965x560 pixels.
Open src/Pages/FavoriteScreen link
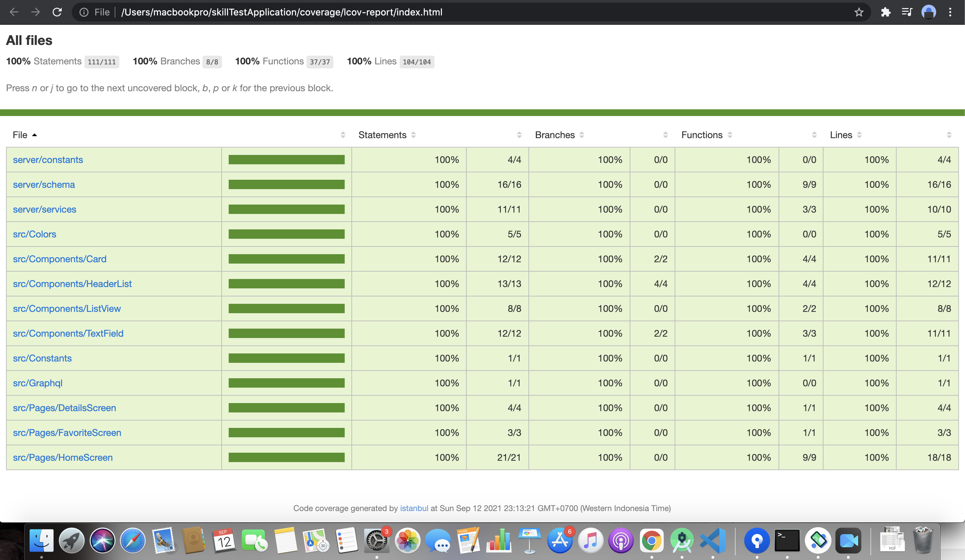67,433
